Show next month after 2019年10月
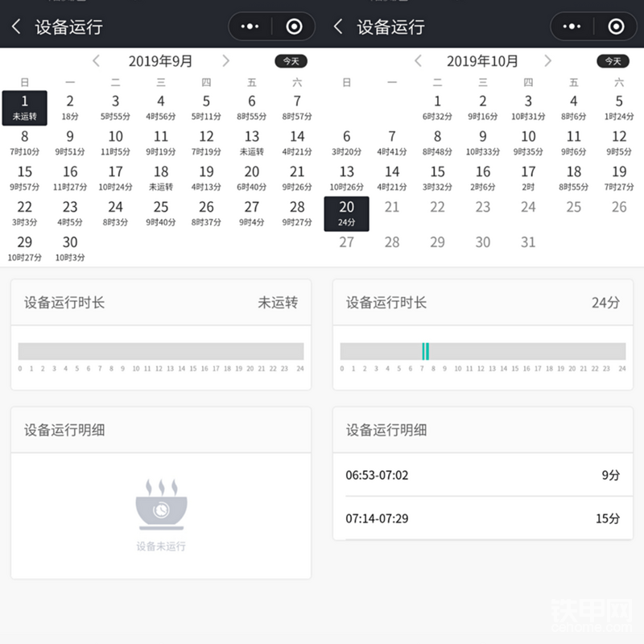The height and width of the screenshot is (644, 644). click(547, 61)
